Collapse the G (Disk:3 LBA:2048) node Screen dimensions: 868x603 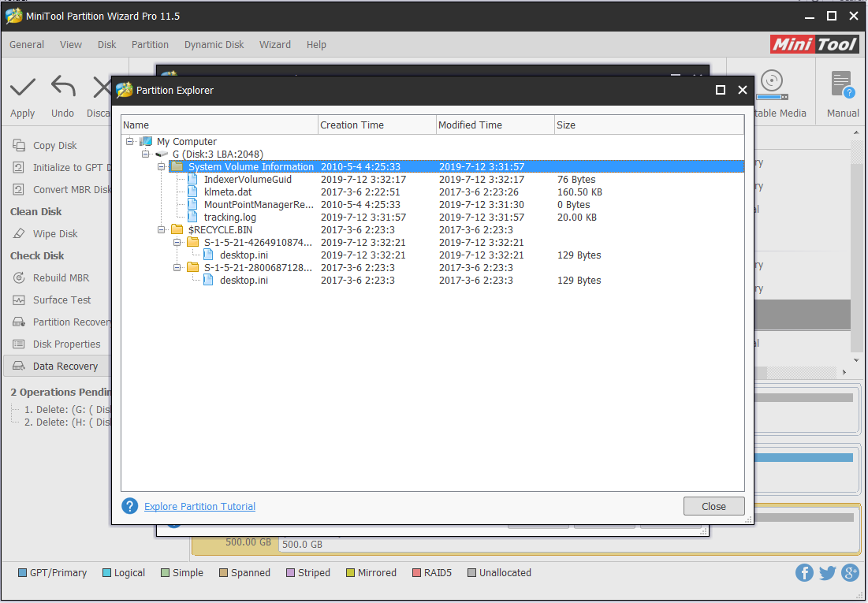[x=146, y=154]
